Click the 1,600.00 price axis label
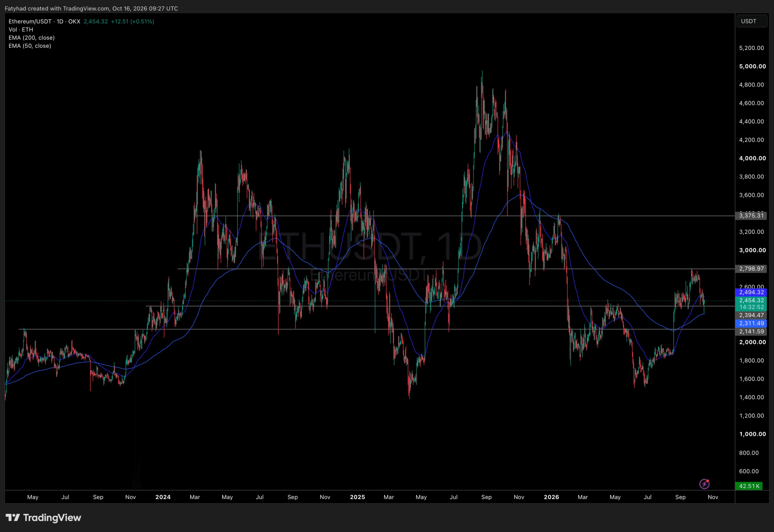Image resolution: width=774 pixels, height=532 pixels. [x=751, y=379]
